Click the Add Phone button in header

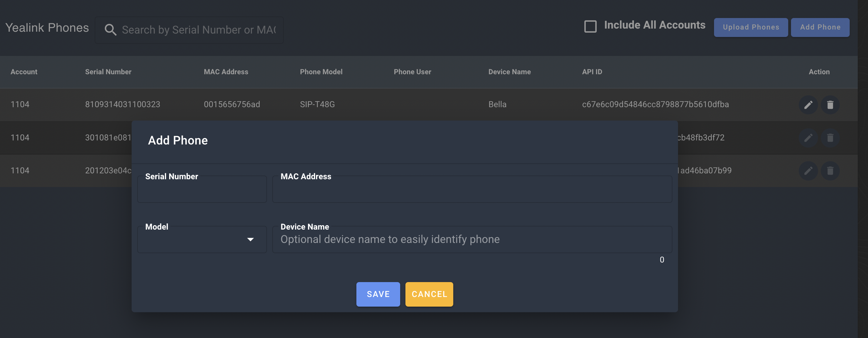click(x=820, y=27)
